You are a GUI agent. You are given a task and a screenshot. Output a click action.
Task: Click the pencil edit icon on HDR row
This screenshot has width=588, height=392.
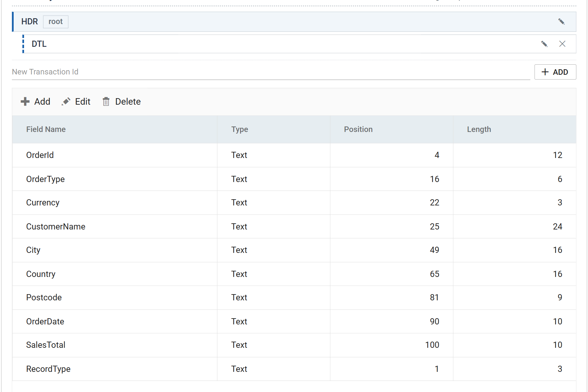(x=561, y=22)
